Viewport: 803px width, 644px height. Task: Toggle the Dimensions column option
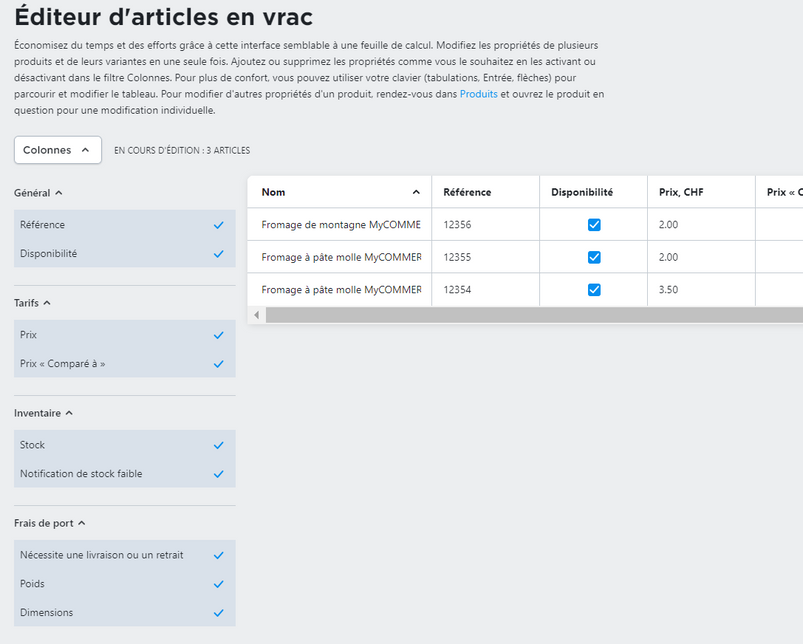coord(124,612)
